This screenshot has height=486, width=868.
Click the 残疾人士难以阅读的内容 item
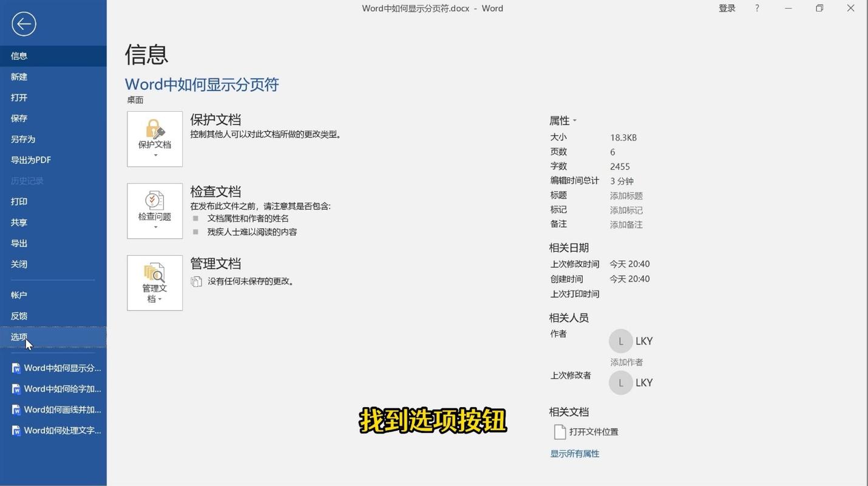click(252, 232)
